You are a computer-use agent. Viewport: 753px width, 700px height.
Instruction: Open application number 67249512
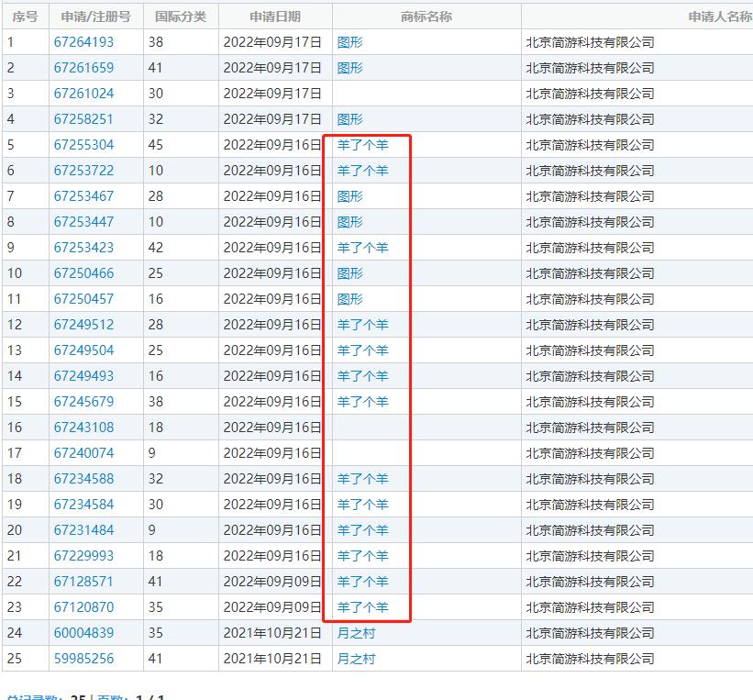coord(83,325)
